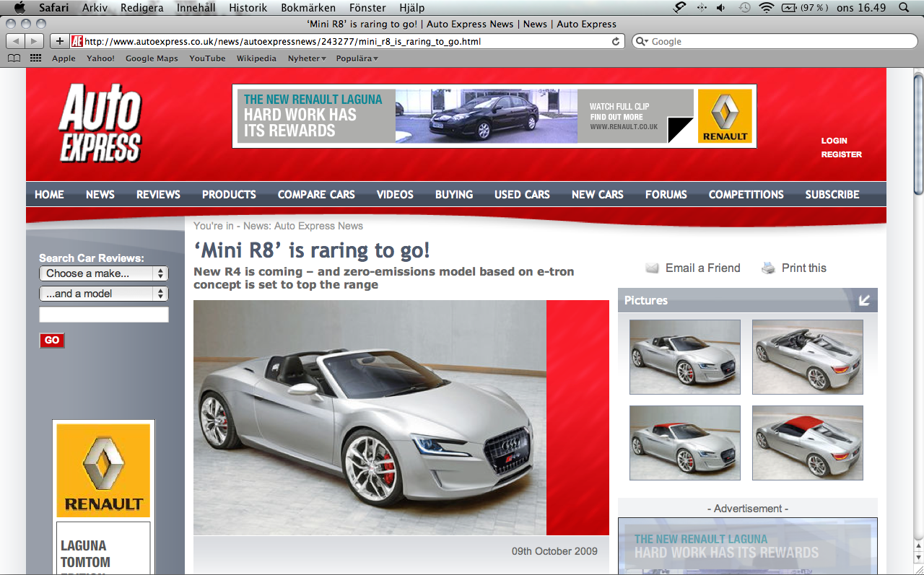Switch to the FORUMS section tab
Viewport: 924px width, 575px height.
point(666,194)
